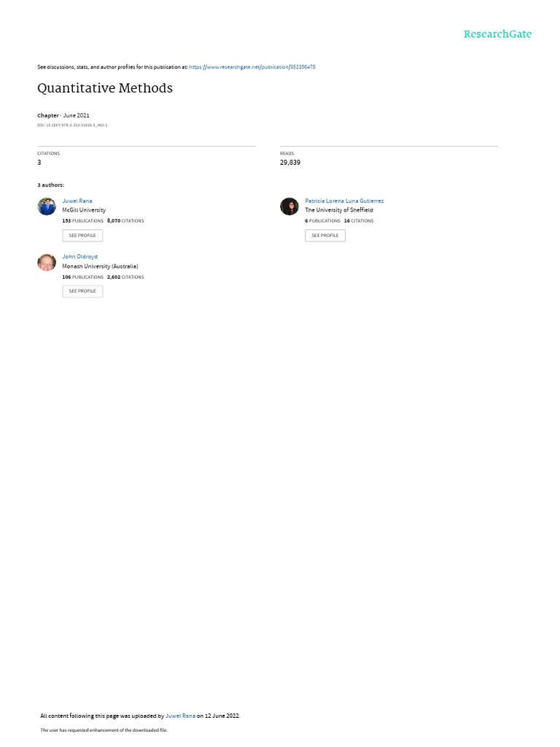The width and height of the screenshot is (560, 747).
Task: Open Juwel Rana's author name link
Action: pyautogui.click(x=77, y=201)
